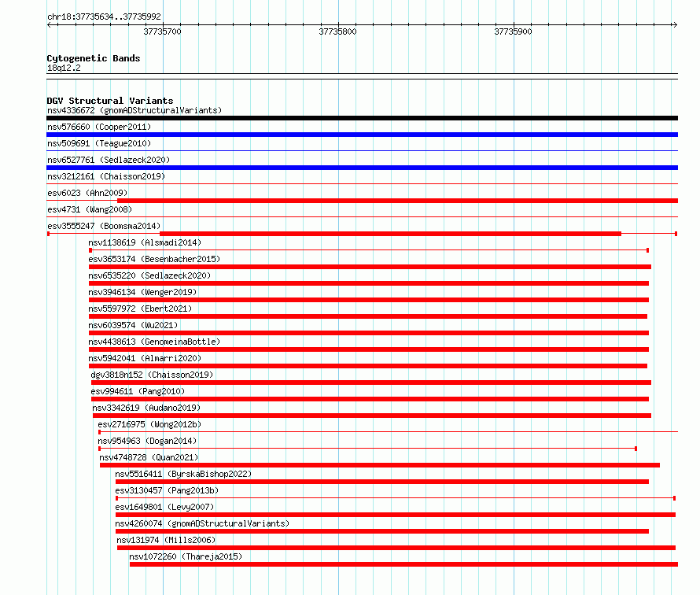Open variant esv2716975 (Wong2012b)
The image size is (700, 595).
point(149,424)
